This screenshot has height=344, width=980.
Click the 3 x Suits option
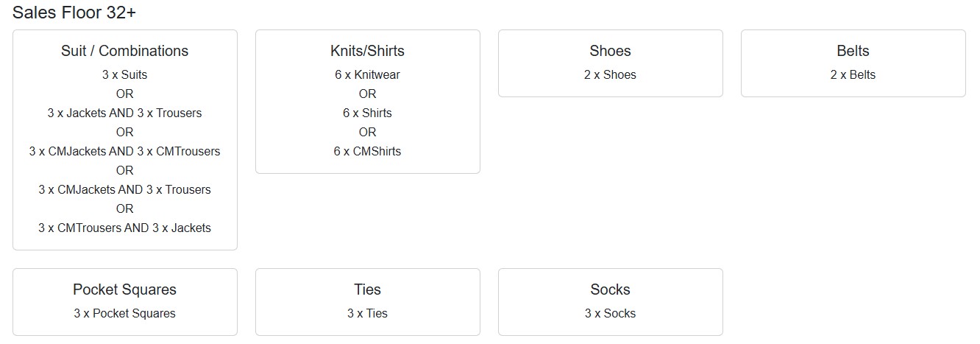coord(124,74)
